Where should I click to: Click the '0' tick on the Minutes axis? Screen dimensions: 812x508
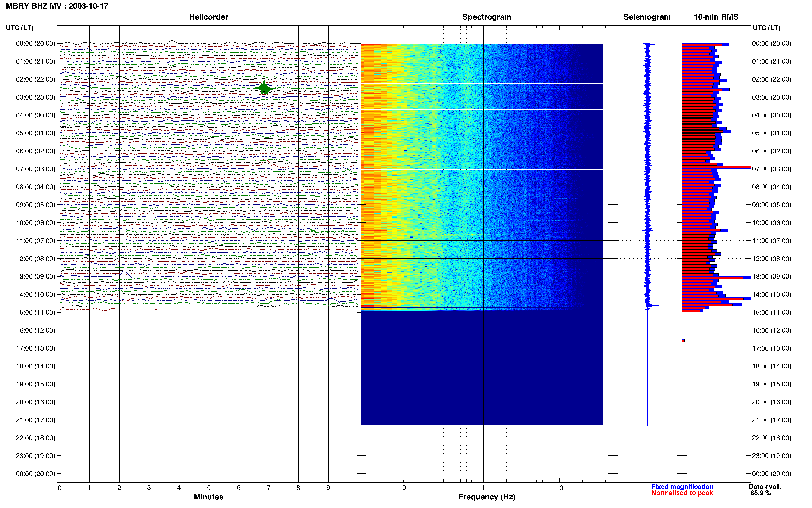(59, 488)
